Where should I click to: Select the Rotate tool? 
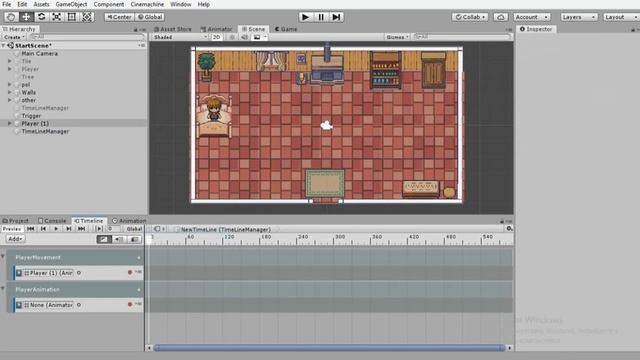41,17
